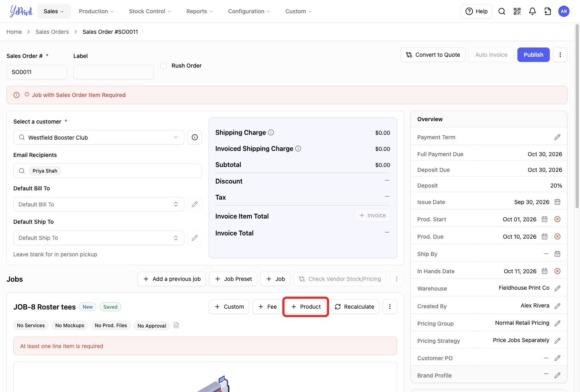Open the Ship By calendar icon
580x392 pixels.
557,254
